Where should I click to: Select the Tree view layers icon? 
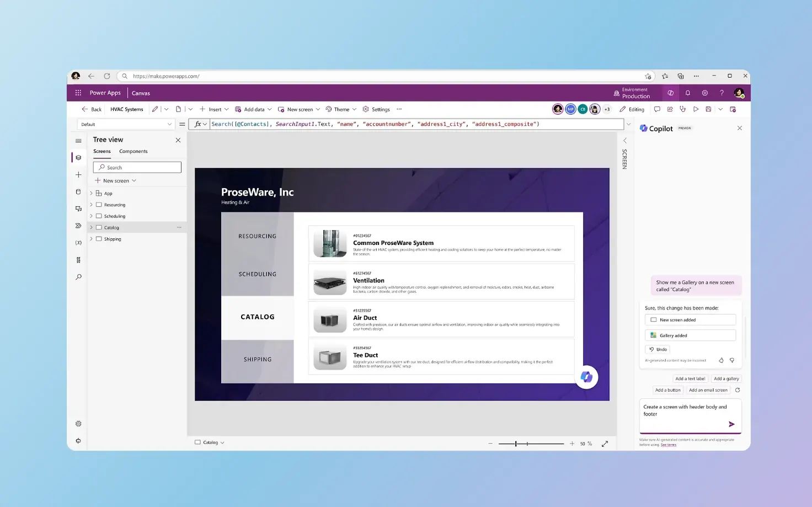coord(78,158)
